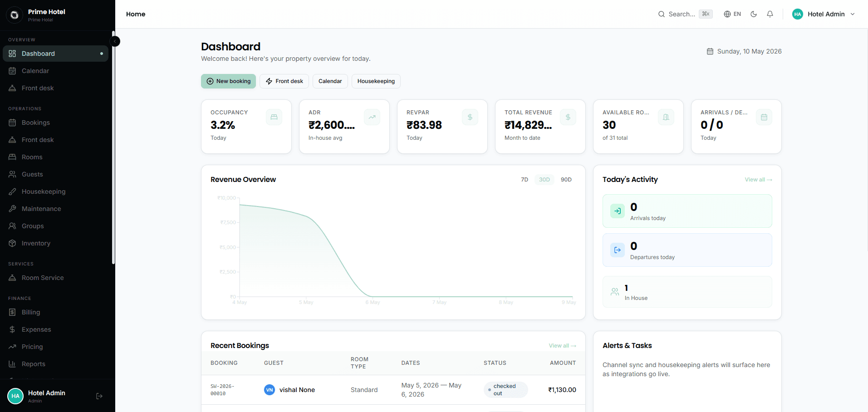Switch revenue chart to 7D
This screenshot has height=412, width=868.
coord(525,180)
